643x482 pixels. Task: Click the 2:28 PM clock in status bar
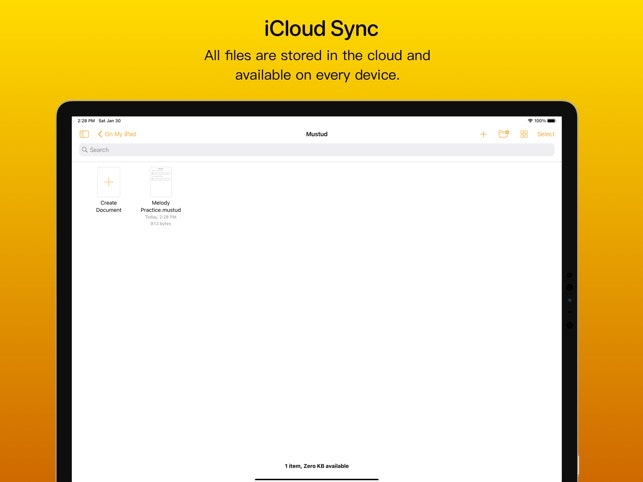click(x=86, y=121)
